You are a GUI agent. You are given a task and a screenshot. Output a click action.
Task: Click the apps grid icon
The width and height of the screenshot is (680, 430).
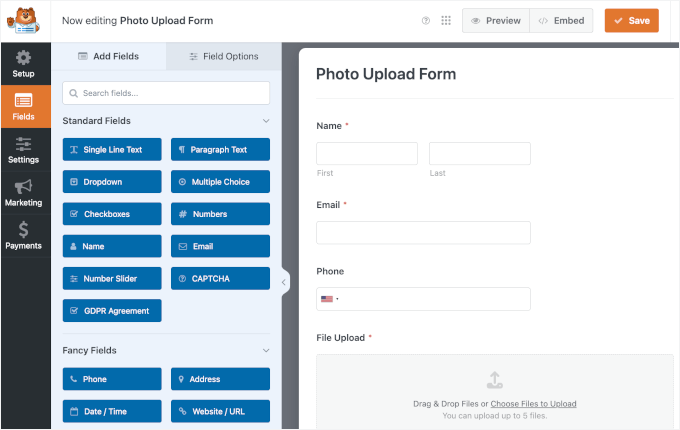click(x=446, y=20)
